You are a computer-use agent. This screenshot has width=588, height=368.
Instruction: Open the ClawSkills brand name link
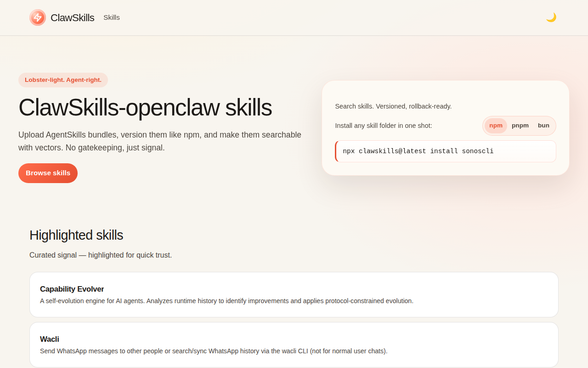pyautogui.click(x=72, y=17)
